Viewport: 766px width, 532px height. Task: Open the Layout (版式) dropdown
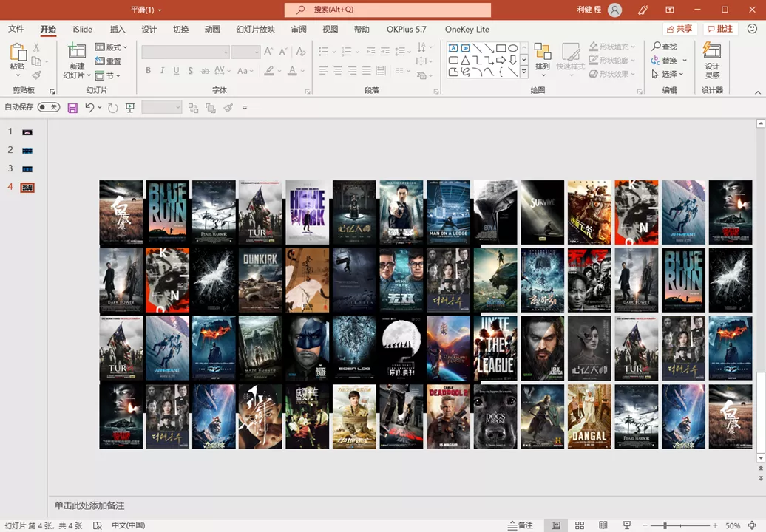tap(111, 47)
